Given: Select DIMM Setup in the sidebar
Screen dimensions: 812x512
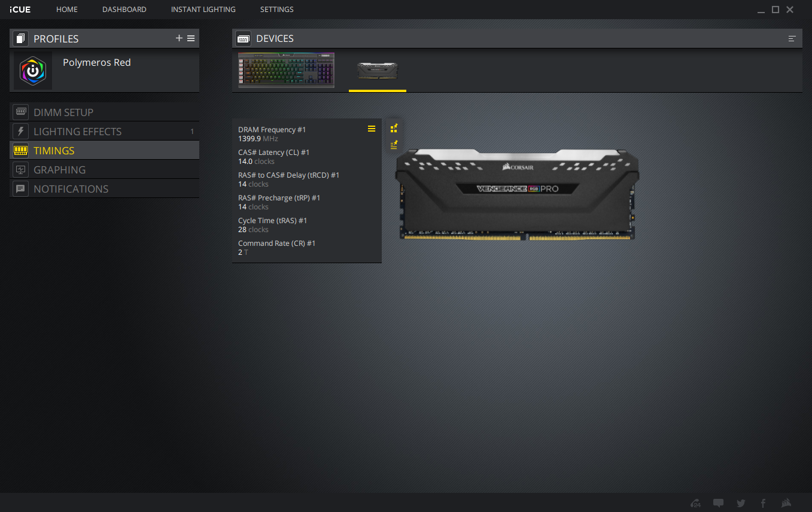Looking at the screenshot, I should click(63, 112).
